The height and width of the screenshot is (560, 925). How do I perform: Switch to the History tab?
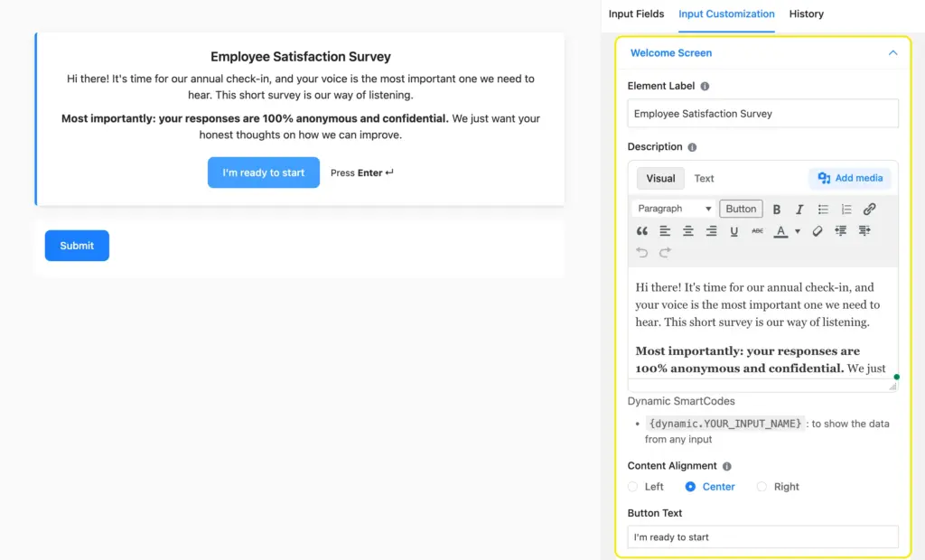806,14
